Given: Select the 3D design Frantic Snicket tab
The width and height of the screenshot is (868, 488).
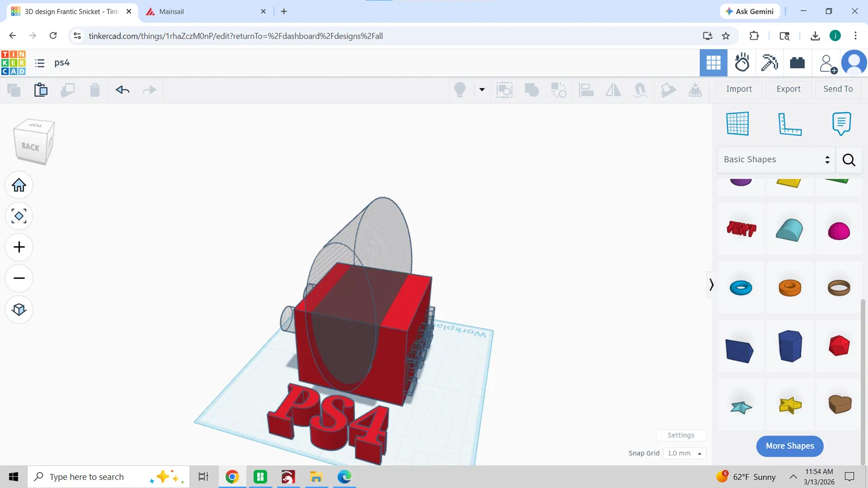Looking at the screenshot, I should pos(72,11).
